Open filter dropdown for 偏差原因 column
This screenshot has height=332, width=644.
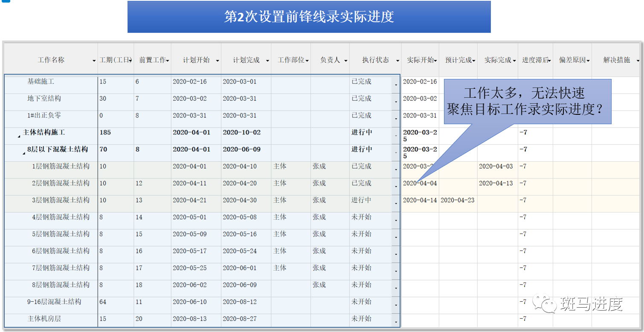[588, 61]
